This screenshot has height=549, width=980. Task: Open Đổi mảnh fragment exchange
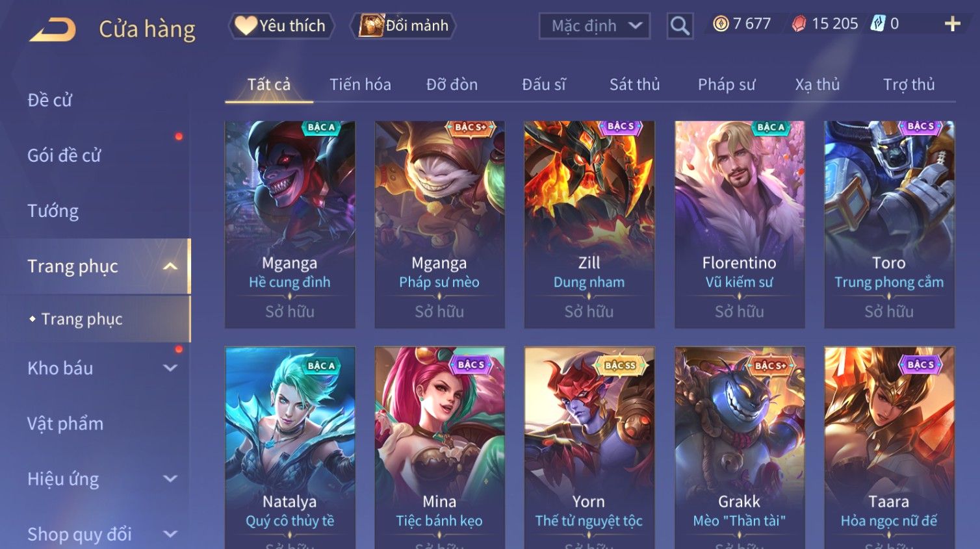pos(403,26)
